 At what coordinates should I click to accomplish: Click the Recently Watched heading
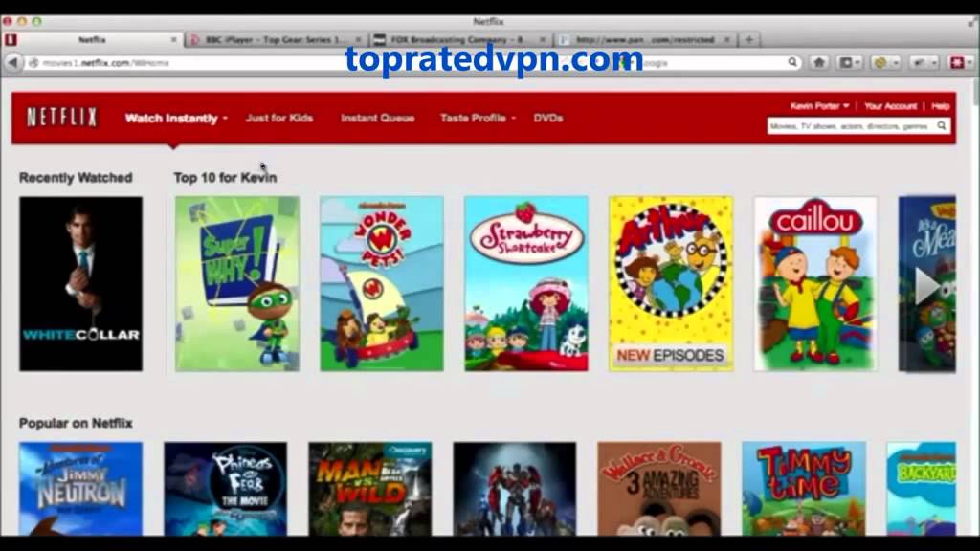76,177
